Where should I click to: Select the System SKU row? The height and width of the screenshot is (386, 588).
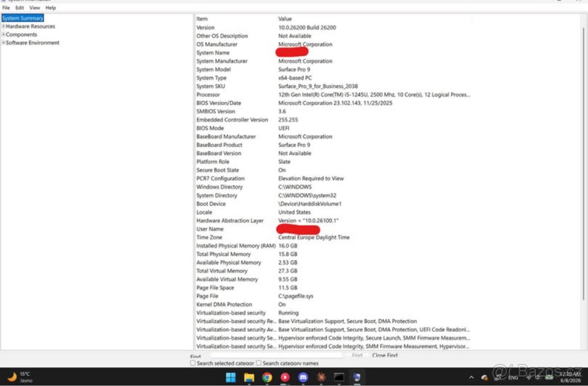click(x=333, y=86)
